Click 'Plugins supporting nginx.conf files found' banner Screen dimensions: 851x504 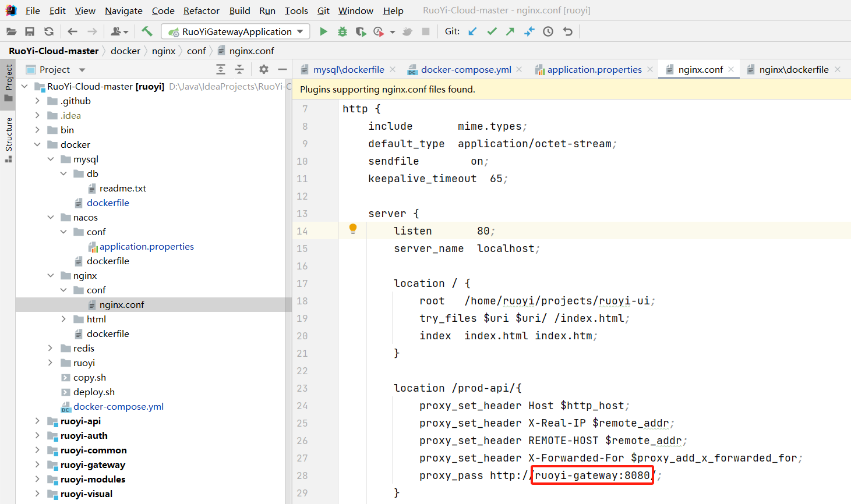[x=387, y=89]
